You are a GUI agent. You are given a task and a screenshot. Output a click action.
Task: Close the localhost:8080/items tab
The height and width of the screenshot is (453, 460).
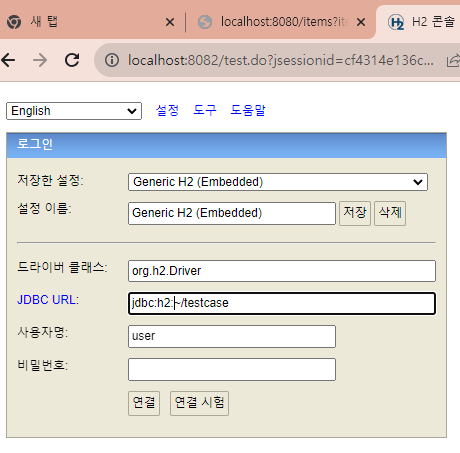[361, 22]
